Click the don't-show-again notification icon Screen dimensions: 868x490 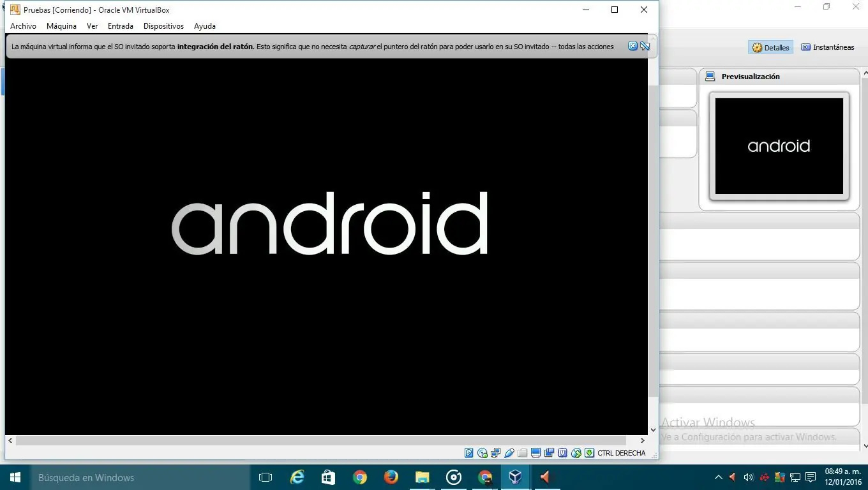point(645,46)
